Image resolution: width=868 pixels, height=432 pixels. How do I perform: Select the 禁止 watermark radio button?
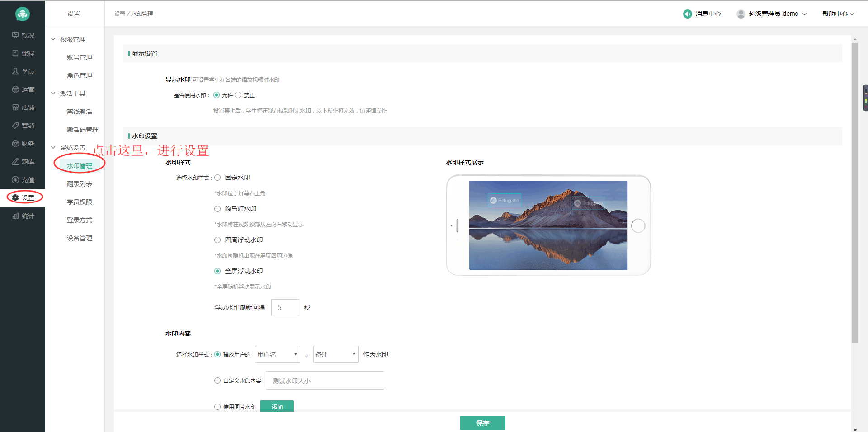coord(238,95)
